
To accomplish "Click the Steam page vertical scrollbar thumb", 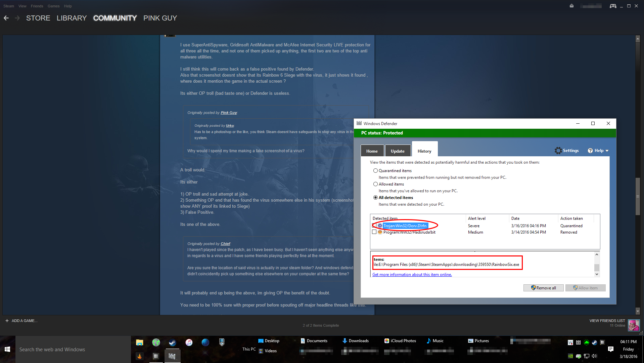I will click(638, 196).
